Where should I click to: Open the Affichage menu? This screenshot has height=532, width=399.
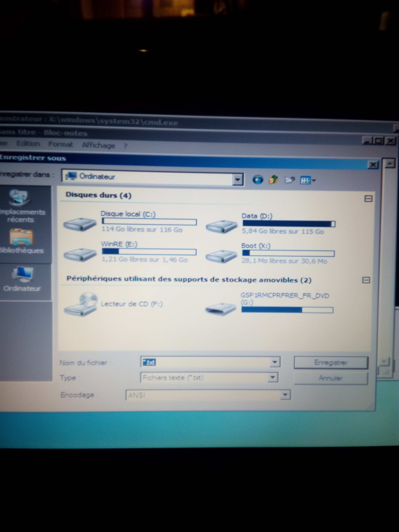[x=98, y=145]
